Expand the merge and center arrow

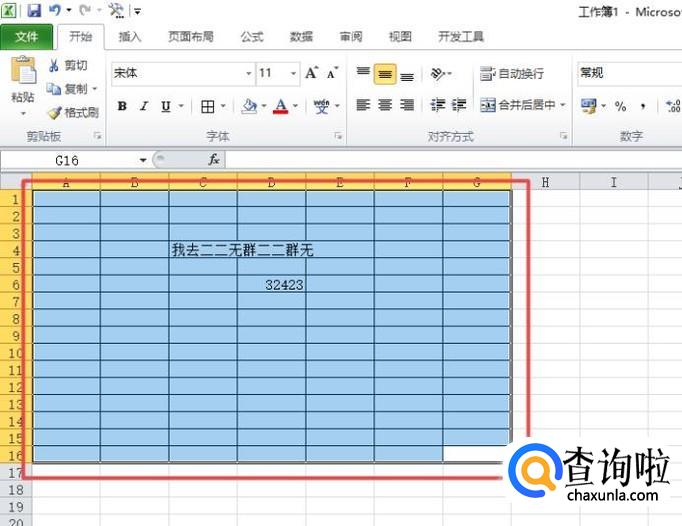click(x=562, y=105)
